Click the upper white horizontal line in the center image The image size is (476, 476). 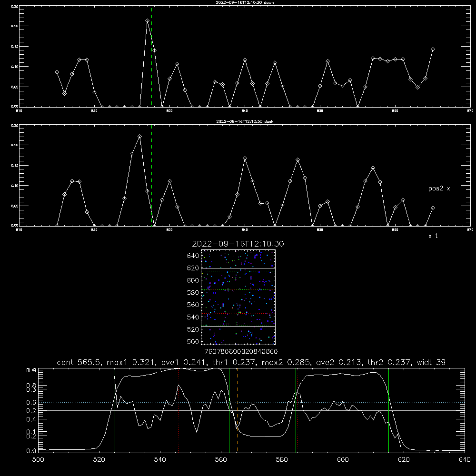pos(238,268)
